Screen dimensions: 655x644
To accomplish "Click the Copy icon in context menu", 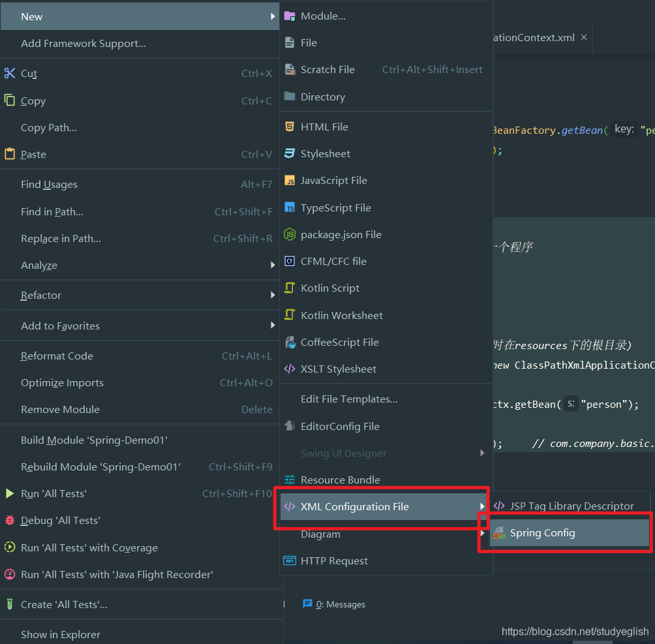I will (10, 100).
